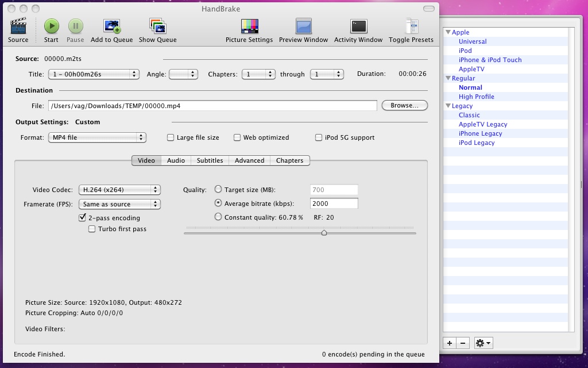The height and width of the screenshot is (368, 588).
Task: Add a new preset with plus button
Action: point(450,343)
